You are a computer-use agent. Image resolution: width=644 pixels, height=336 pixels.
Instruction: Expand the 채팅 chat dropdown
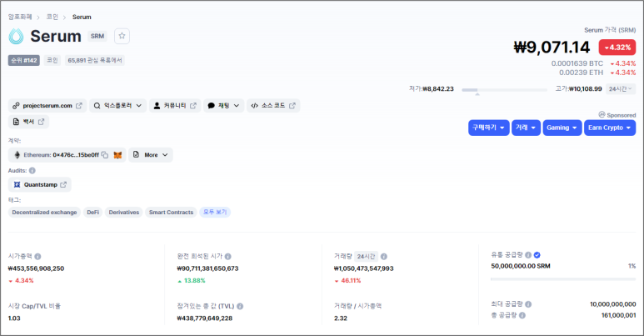click(x=224, y=106)
